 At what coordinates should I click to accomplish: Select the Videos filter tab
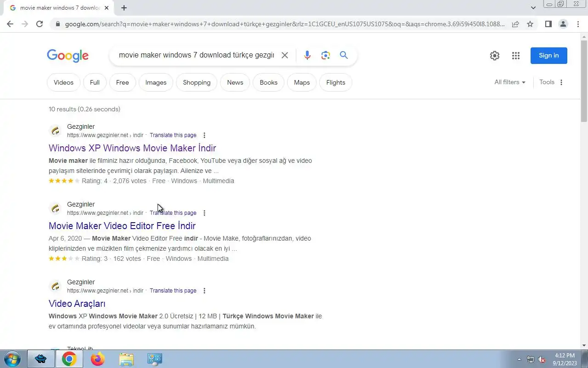coord(63,83)
